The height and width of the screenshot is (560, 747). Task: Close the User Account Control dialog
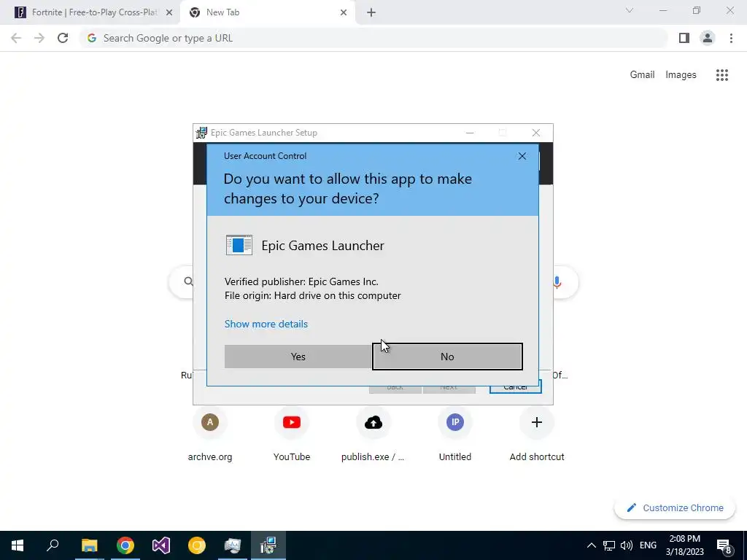522,156
